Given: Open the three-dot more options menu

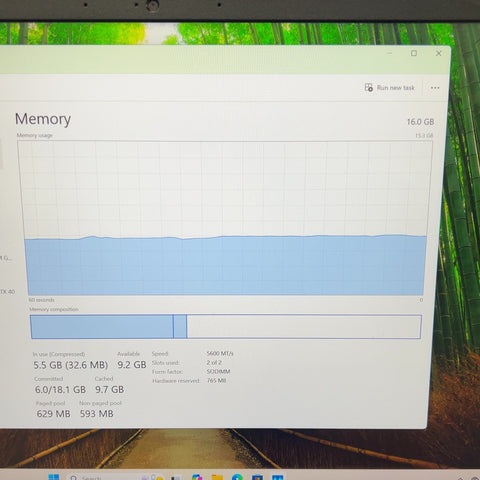Looking at the screenshot, I should pos(435,88).
